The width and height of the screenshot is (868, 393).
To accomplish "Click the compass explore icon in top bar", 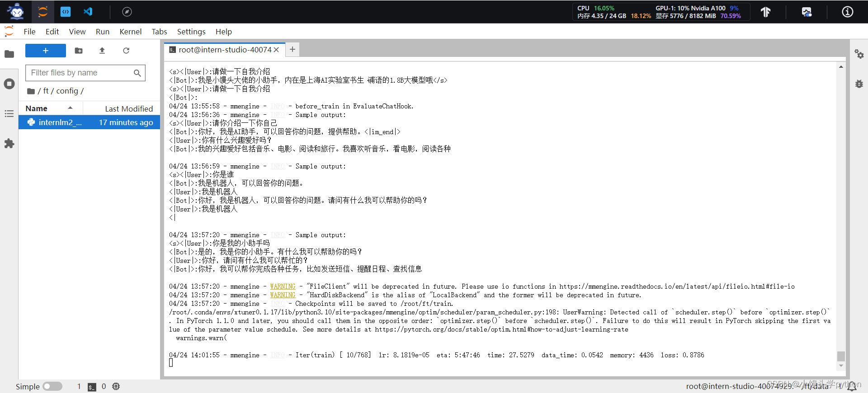I will coord(127,12).
